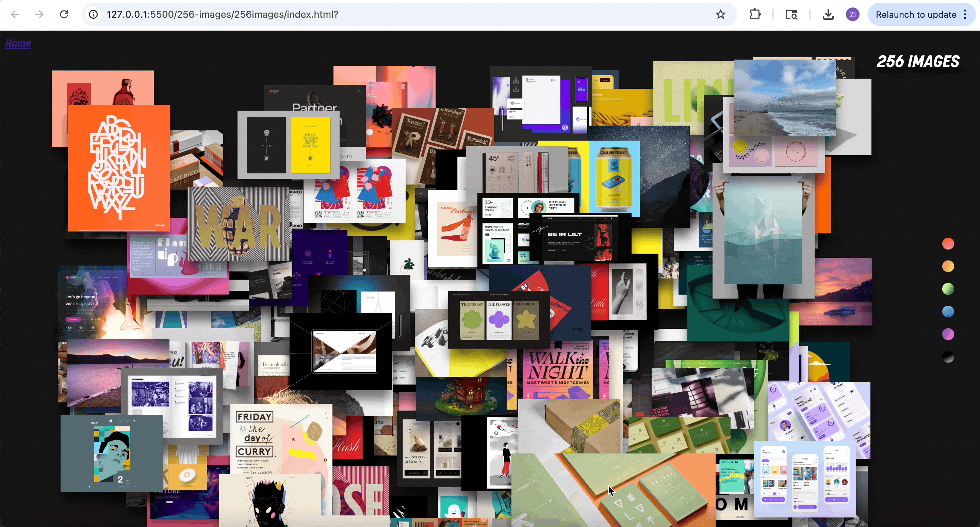Image resolution: width=980 pixels, height=527 pixels.
Task: Select the black color filter dot
Action: [x=948, y=357]
